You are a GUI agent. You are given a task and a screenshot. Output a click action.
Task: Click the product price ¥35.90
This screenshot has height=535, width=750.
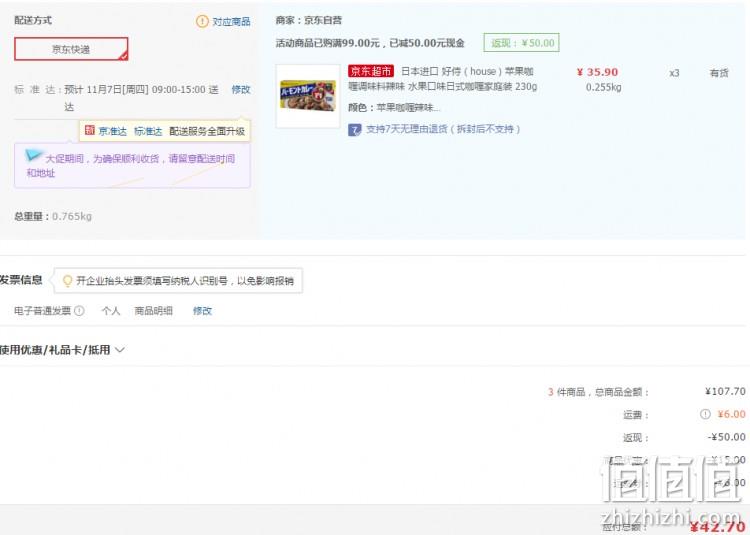coord(597,72)
